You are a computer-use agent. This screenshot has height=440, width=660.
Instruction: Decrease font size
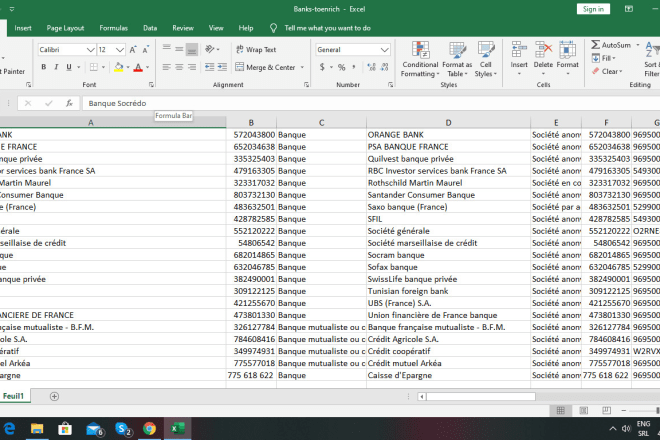coord(146,50)
